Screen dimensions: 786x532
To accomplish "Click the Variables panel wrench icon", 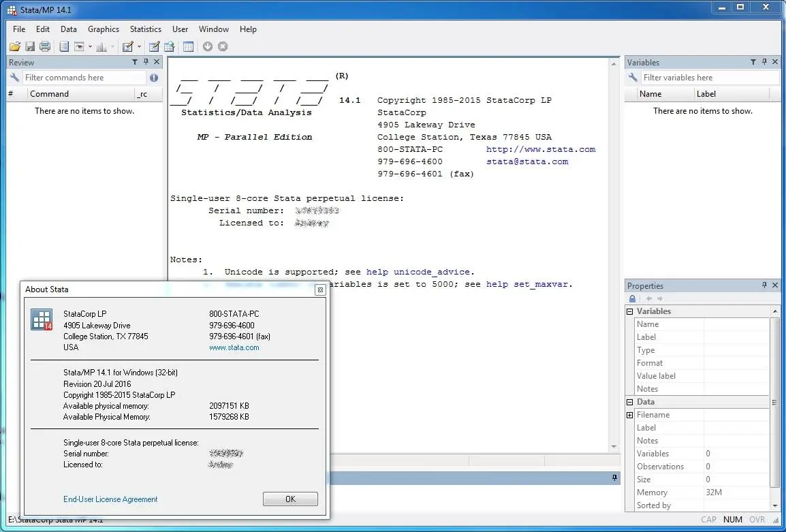I will tap(633, 77).
